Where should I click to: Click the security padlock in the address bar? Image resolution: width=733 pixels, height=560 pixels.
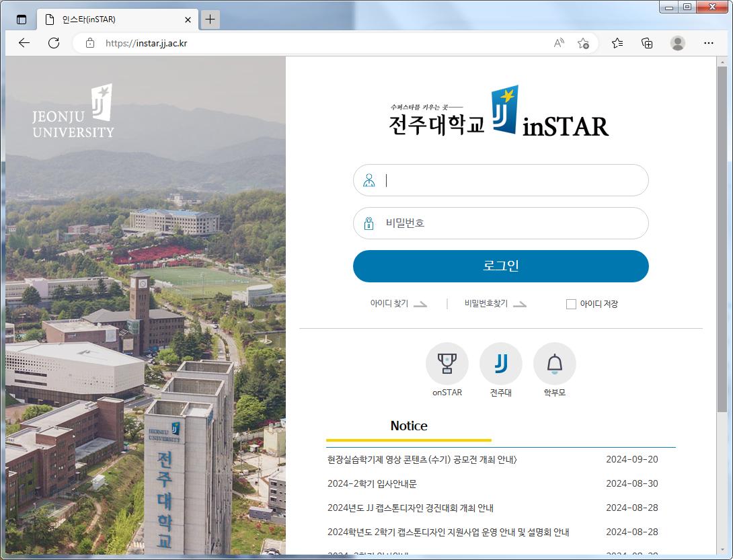90,42
